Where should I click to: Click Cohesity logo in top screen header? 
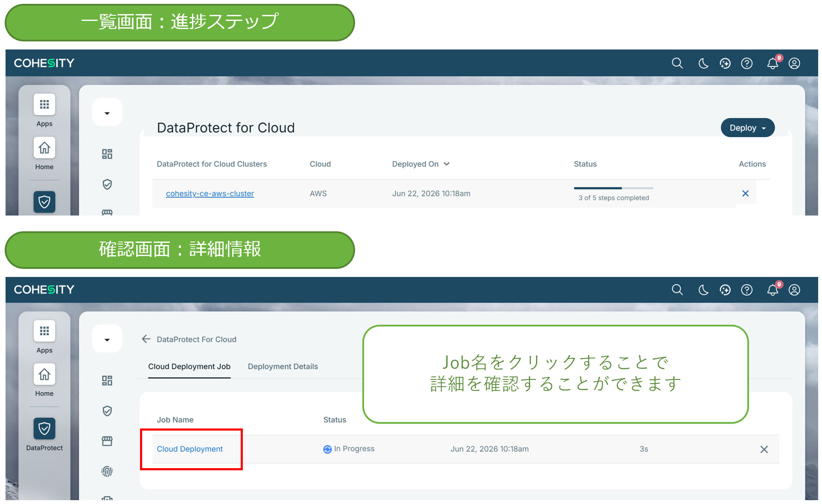44,63
